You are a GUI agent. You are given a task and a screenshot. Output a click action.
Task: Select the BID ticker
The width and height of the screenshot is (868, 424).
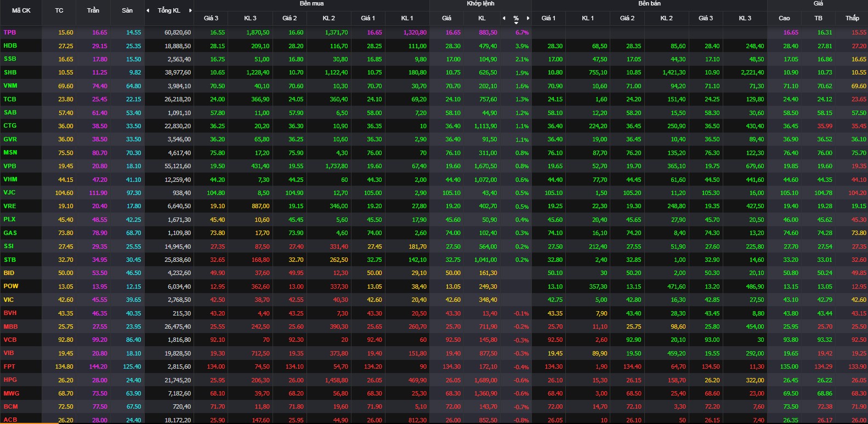coord(9,273)
